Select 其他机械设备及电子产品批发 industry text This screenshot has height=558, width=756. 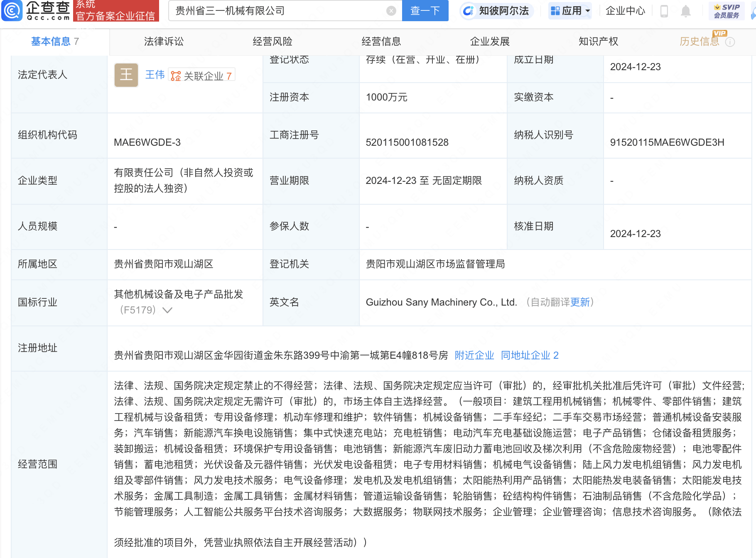(179, 294)
